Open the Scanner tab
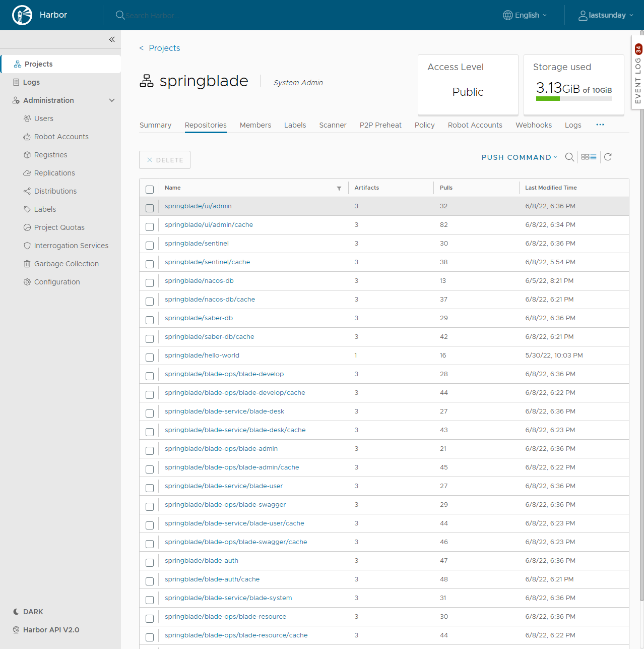Screen dimensions: 644x649 tap(333, 125)
